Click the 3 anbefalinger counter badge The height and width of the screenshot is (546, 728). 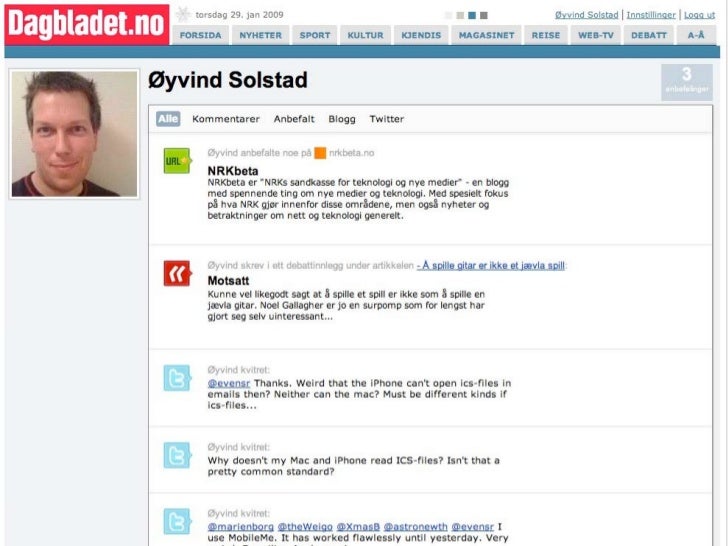(x=687, y=82)
